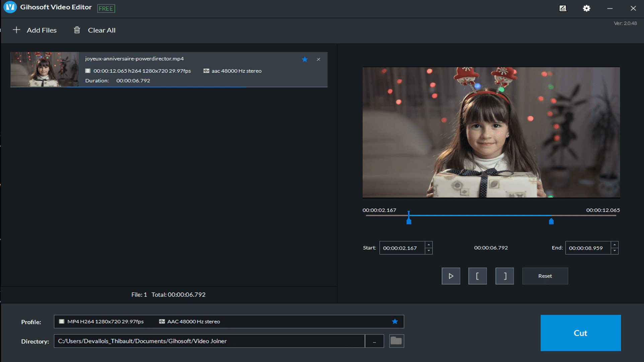Open the output folder icon beside Directory
The image size is (644, 362).
396,341
